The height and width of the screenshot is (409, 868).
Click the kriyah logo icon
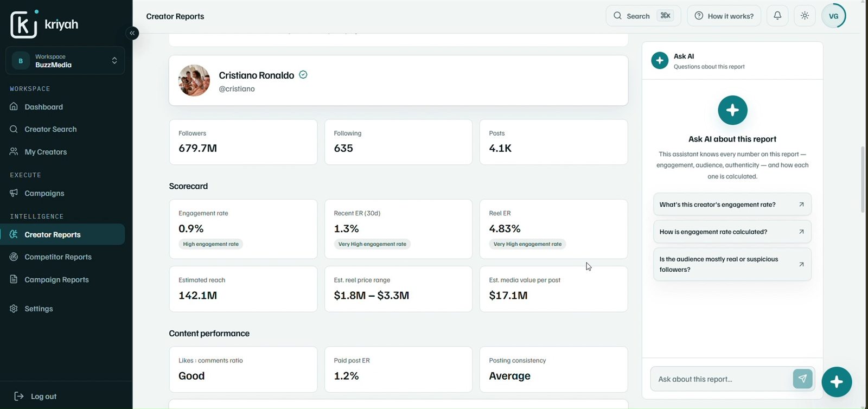tap(24, 24)
